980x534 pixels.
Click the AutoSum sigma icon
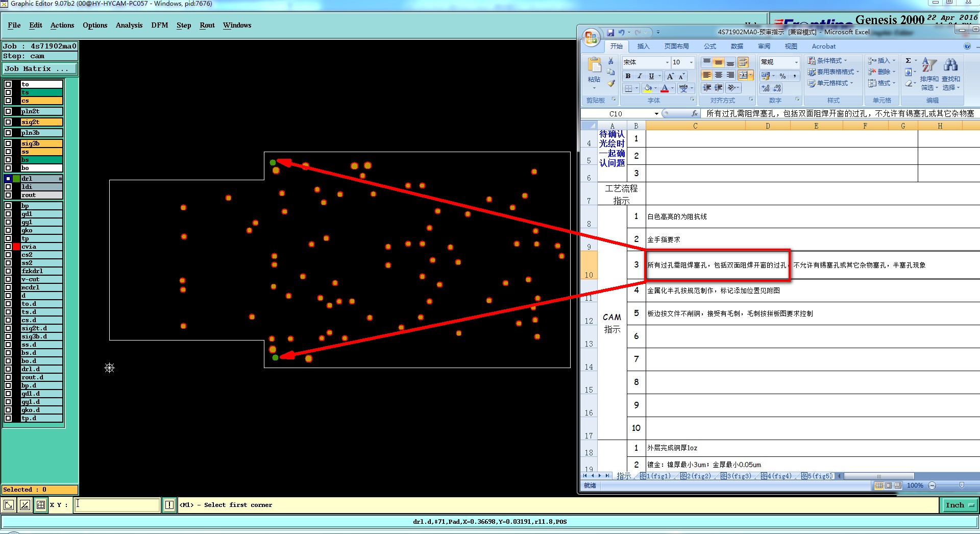click(x=908, y=61)
